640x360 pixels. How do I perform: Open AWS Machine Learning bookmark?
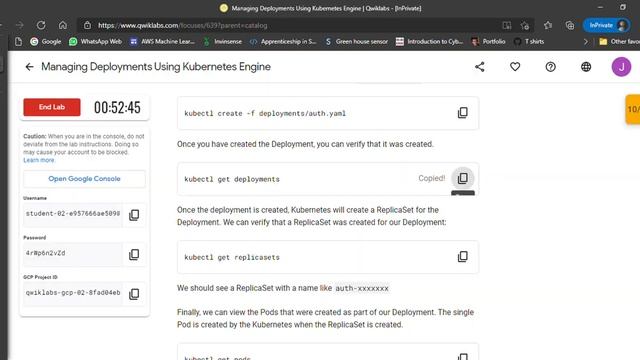[162, 42]
